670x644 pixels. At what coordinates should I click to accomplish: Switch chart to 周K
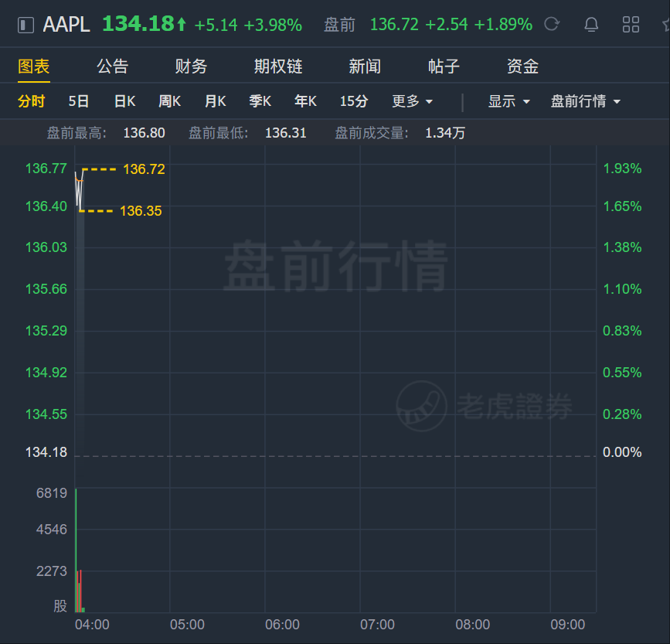(x=170, y=101)
